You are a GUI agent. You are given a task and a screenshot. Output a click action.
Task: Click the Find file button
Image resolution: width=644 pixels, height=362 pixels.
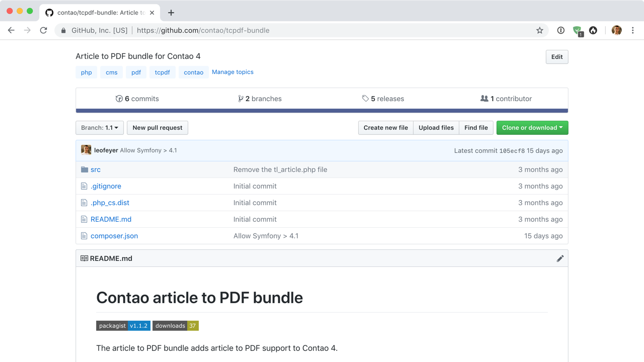[476, 128]
